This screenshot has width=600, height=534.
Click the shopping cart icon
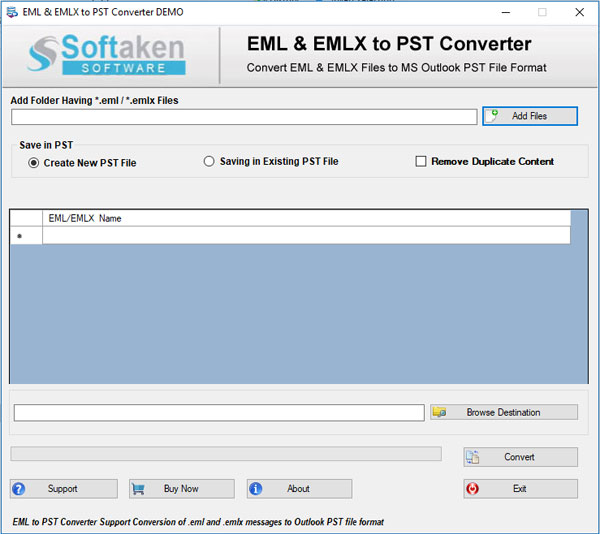(x=138, y=489)
